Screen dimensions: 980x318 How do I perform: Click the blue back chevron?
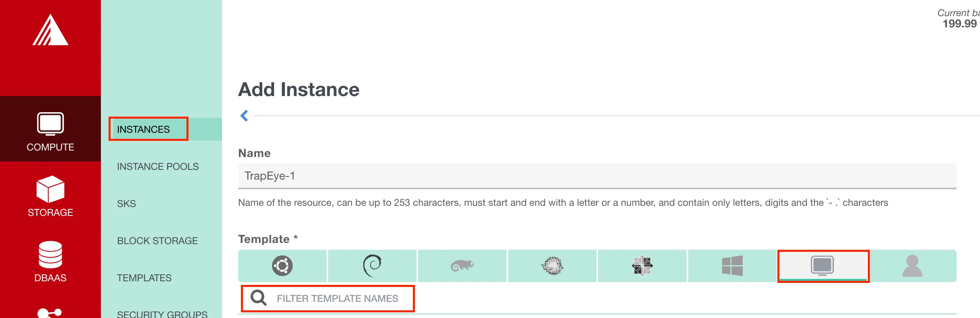pos(244,116)
